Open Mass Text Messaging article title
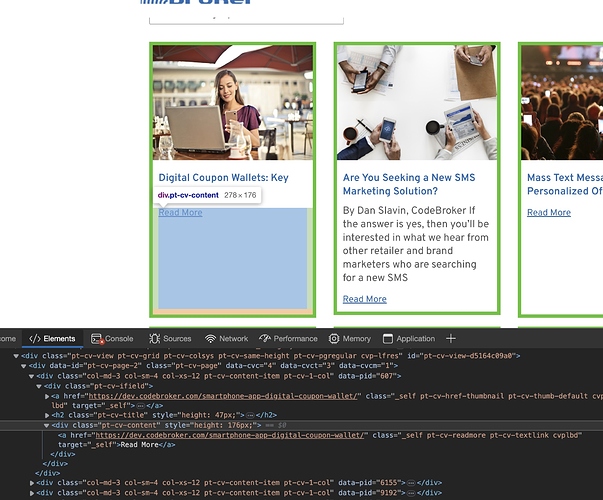 565,184
